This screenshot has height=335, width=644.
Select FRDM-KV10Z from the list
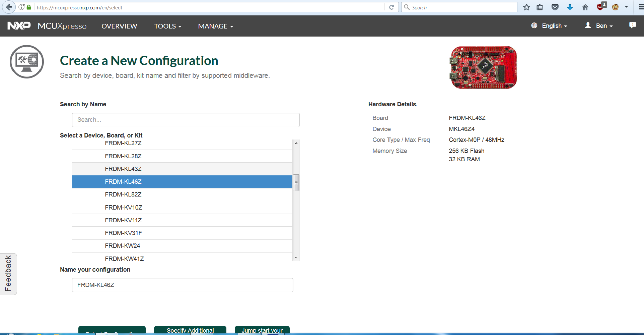182,208
